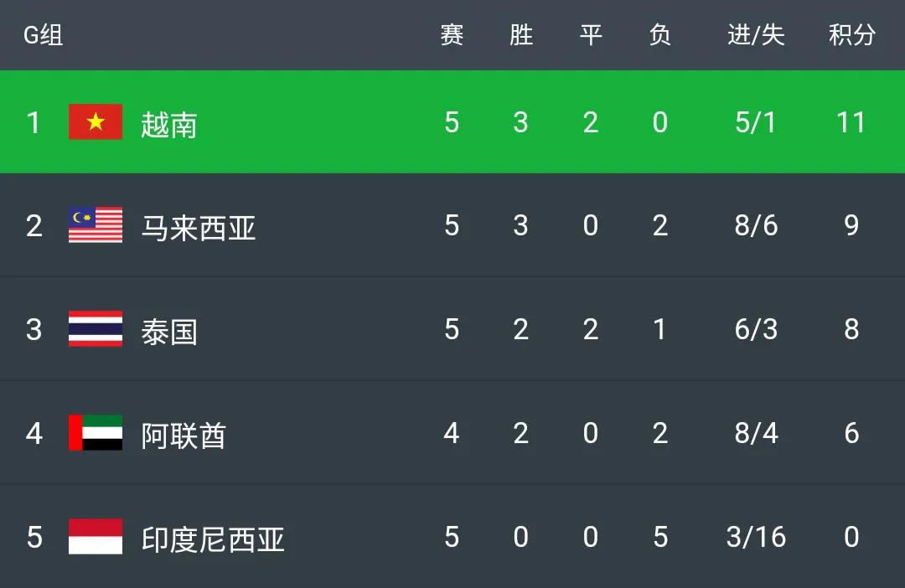The height and width of the screenshot is (588, 905).
Task: Click the Thailand flag icon
Action: (x=96, y=329)
